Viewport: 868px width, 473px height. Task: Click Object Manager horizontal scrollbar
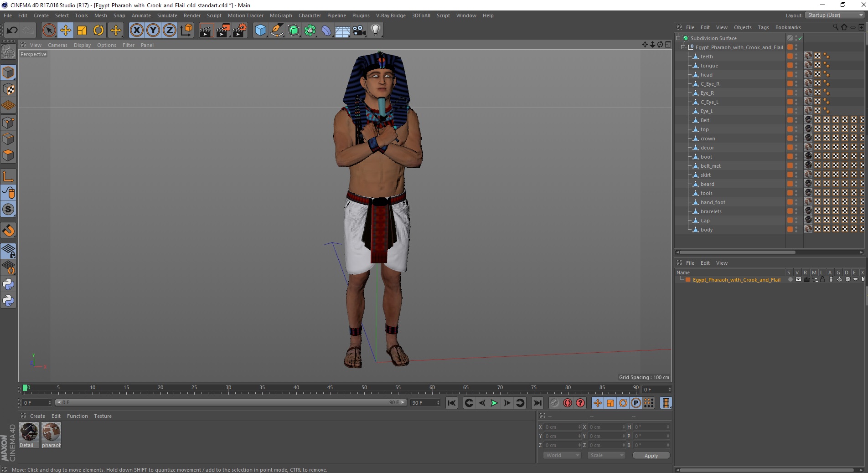[x=738, y=252]
